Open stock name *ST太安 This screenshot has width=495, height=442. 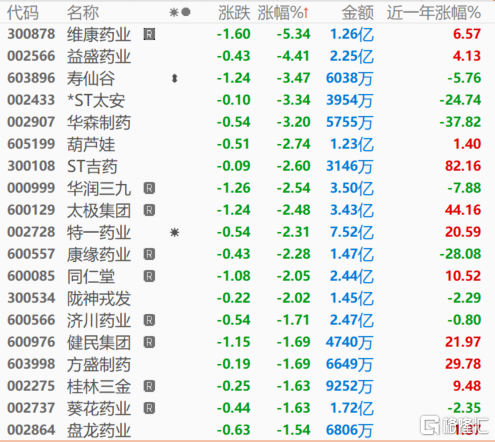point(96,100)
